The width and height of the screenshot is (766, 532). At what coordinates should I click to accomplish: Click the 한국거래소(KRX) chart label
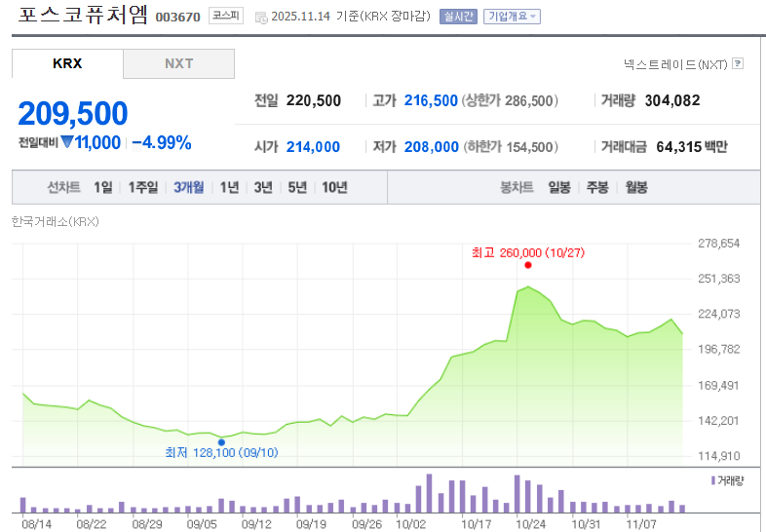(x=56, y=222)
